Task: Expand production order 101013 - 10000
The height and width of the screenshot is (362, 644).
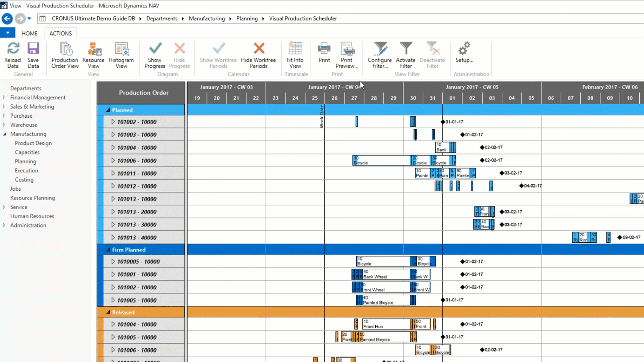Action: tap(113, 198)
